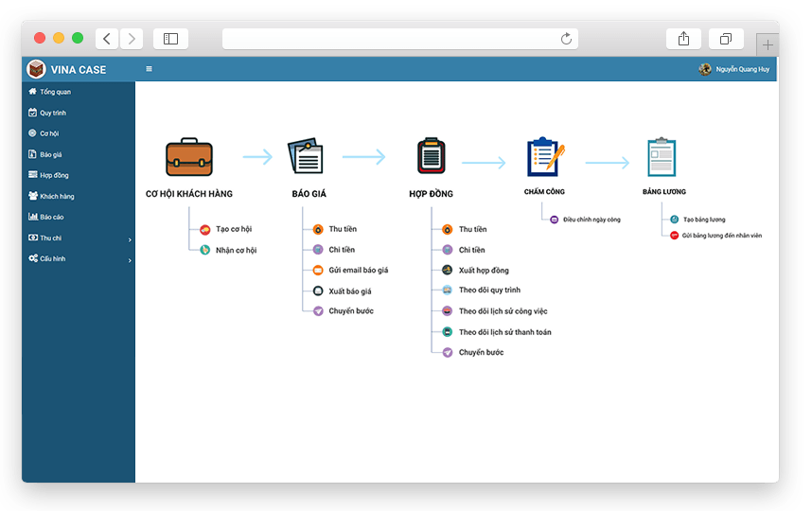This screenshot has width=812, height=511.
Task: Open Tổng quan in the sidebar
Action: (x=55, y=92)
